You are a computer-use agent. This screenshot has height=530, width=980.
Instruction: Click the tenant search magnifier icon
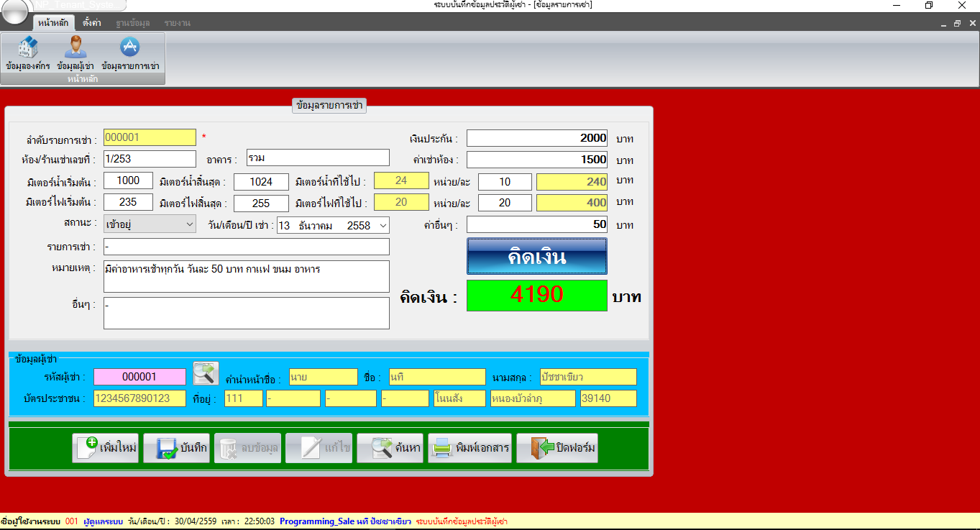pyautogui.click(x=205, y=373)
